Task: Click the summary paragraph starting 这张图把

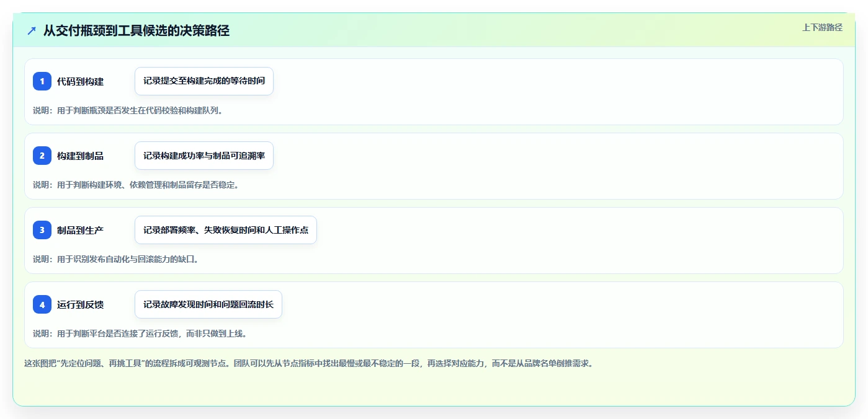Action: pos(308,363)
